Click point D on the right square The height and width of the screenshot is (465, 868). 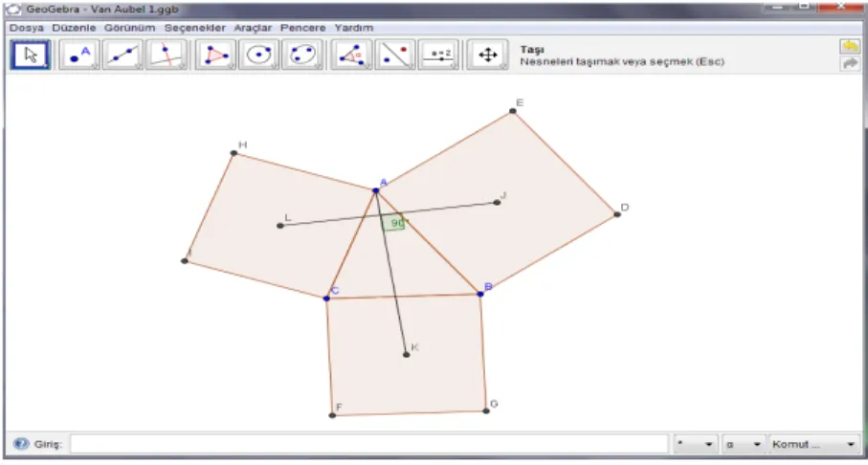click(617, 214)
